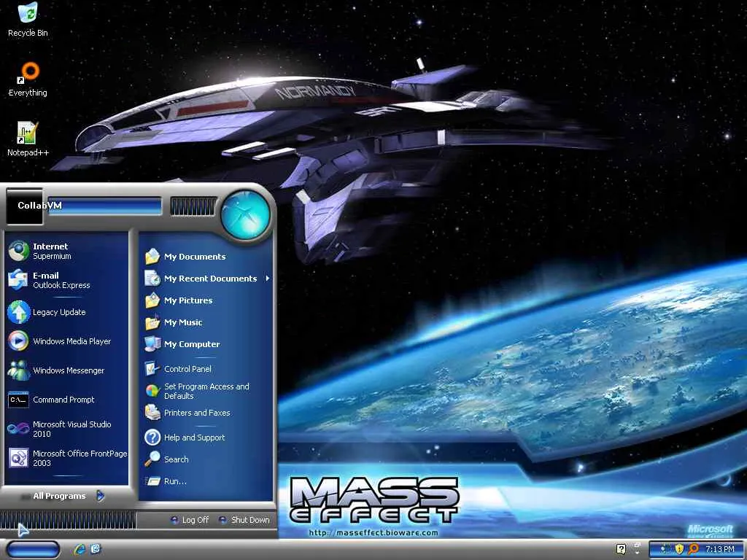Launch Windows Media Player from Start menu
The width and height of the screenshot is (747, 560).
[x=18, y=341]
